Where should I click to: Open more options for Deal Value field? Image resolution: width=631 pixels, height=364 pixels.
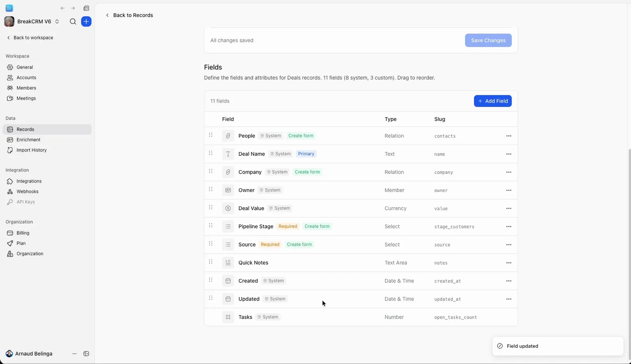509,208
